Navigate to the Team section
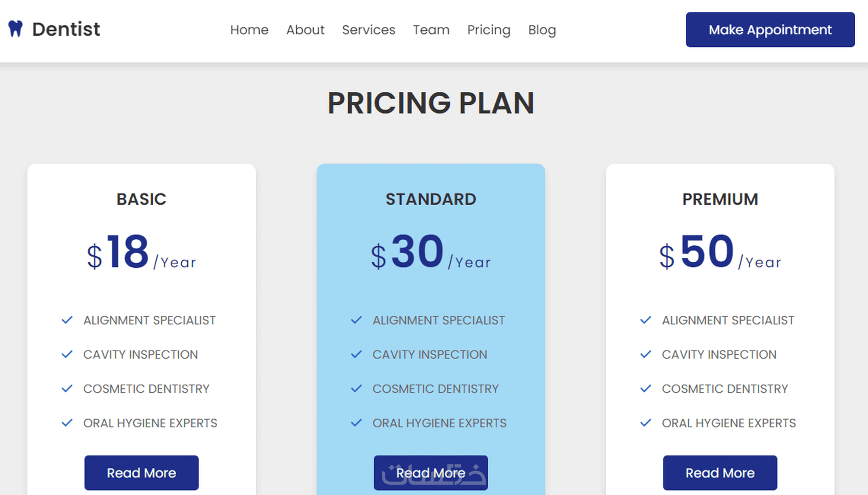The width and height of the screenshot is (868, 495). [431, 30]
